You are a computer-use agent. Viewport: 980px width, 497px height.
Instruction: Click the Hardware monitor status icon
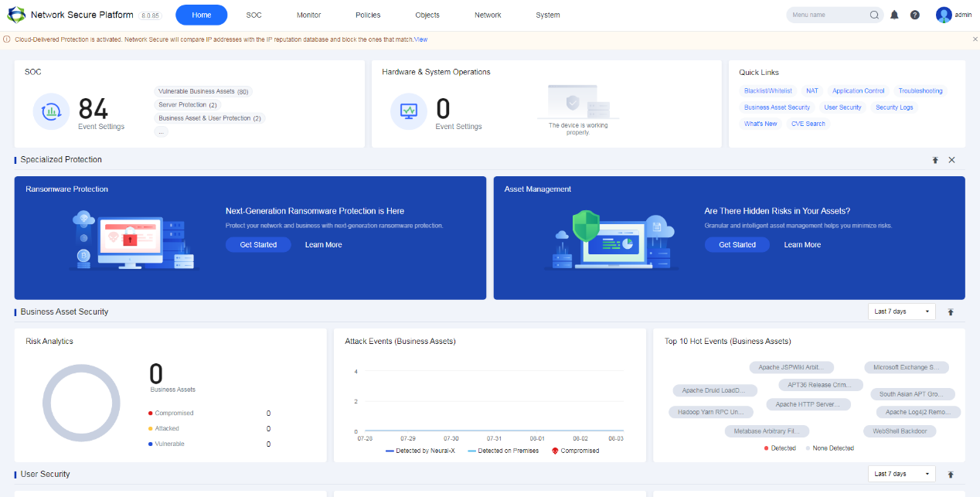tap(409, 111)
